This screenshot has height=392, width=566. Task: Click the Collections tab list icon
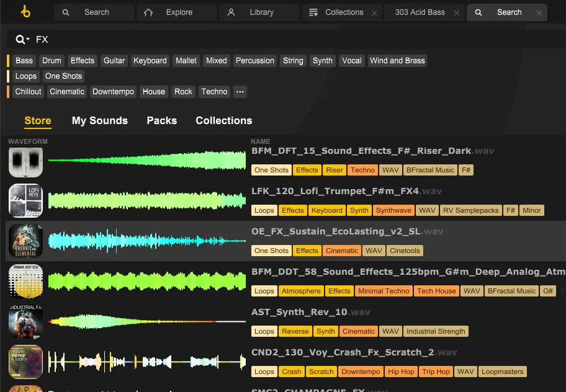(313, 12)
